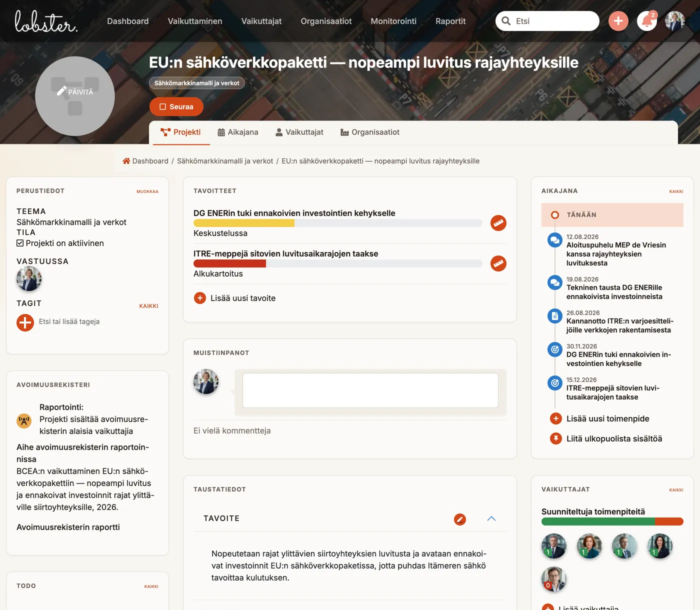Show all Aikajana items via KAIKKI
Screen dimensions: 700x610
[x=676, y=191]
